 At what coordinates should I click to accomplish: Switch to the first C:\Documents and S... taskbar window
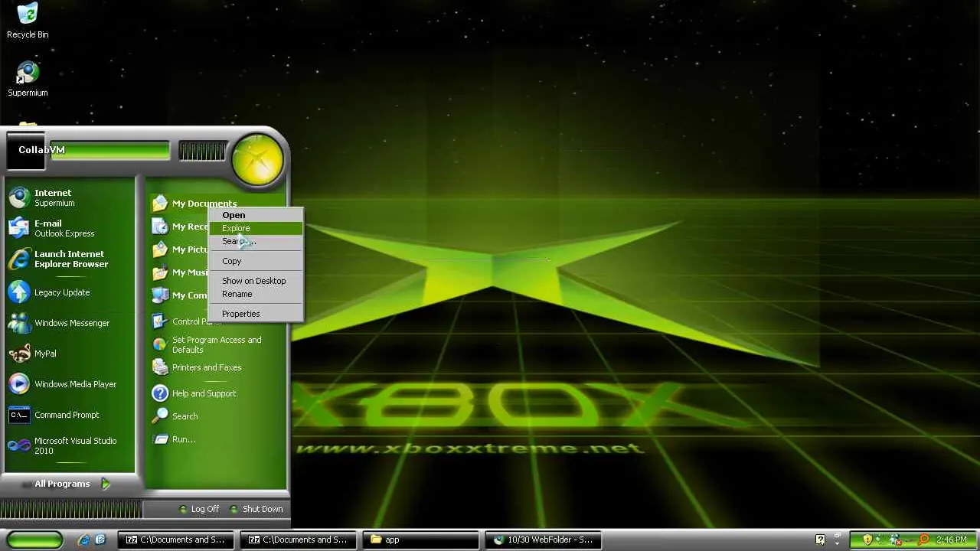(x=177, y=540)
